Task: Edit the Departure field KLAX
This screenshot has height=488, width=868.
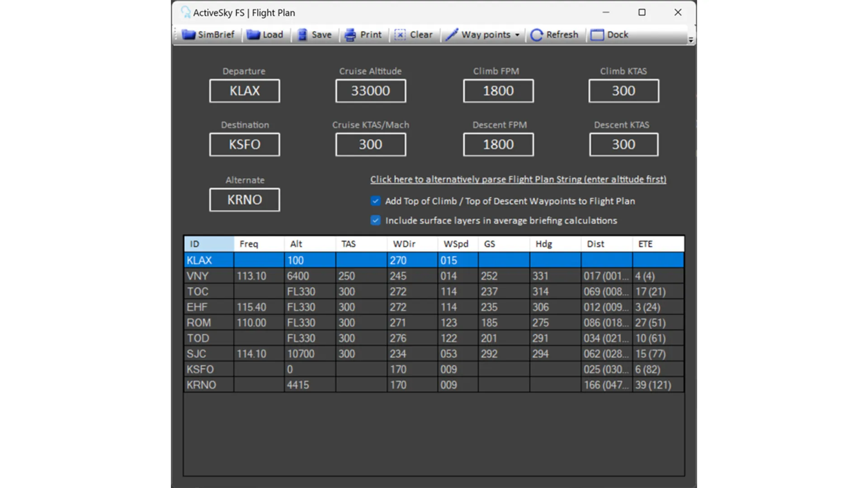Action: (x=245, y=91)
